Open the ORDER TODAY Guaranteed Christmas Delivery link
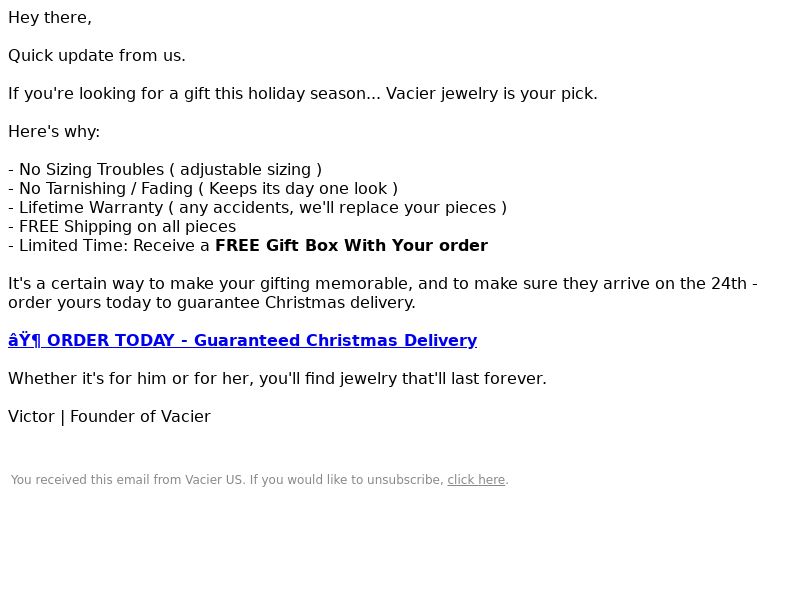Viewport: 800px width, 600px height. (242, 340)
